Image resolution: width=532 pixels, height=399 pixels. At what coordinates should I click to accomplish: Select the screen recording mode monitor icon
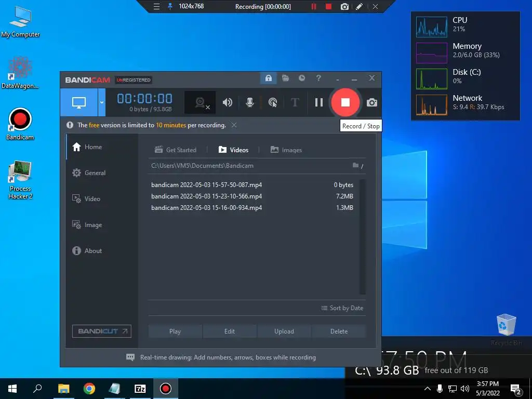[x=79, y=102]
